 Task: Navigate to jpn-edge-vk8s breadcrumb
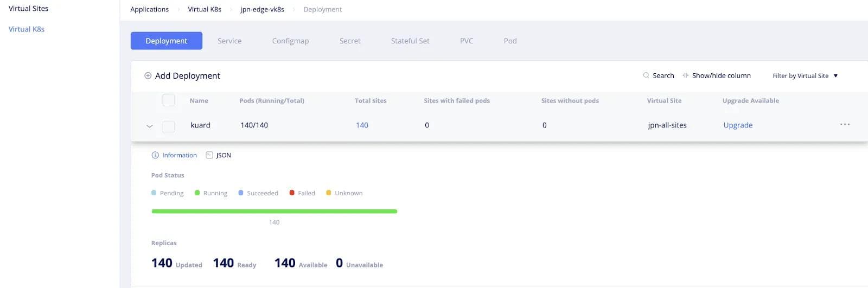262,9
